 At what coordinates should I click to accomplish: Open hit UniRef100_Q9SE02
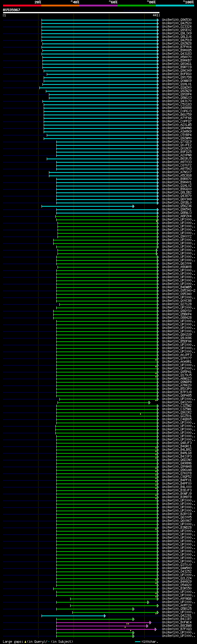point(177,30)
